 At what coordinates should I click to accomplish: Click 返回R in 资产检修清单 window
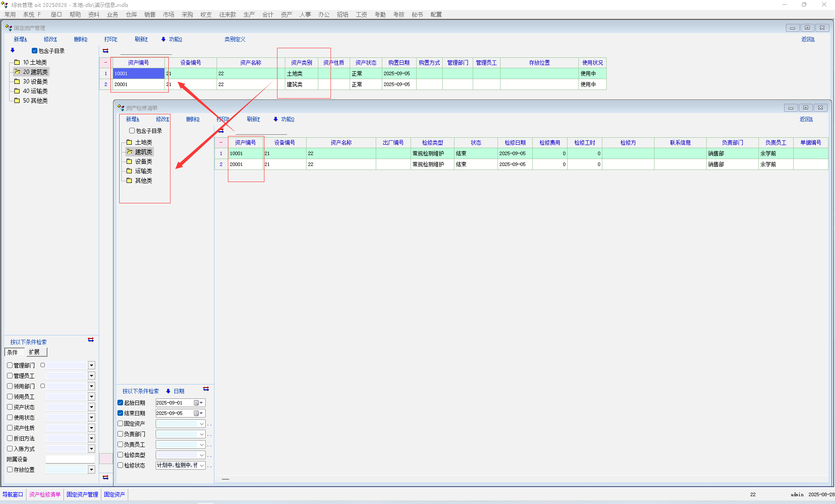tap(806, 119)
